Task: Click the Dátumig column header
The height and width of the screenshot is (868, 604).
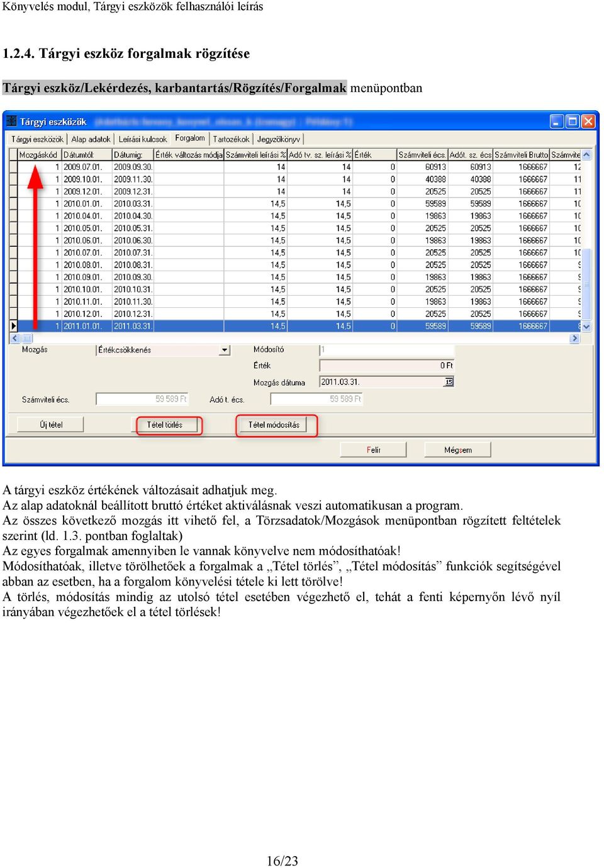Action: 133,155
